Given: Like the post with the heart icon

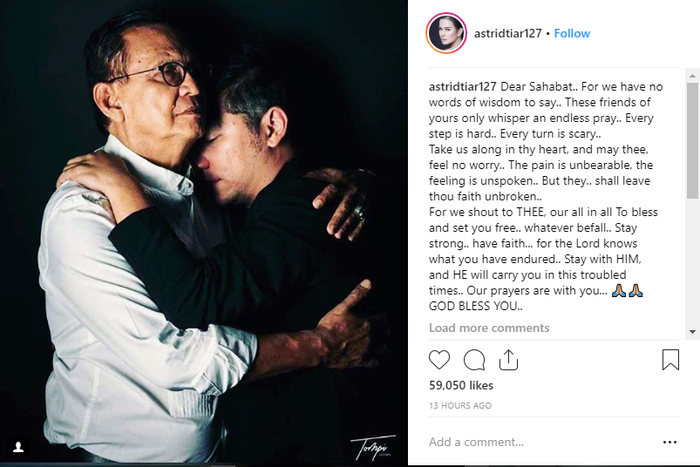Looking at the screenshot, I should 439,360.
